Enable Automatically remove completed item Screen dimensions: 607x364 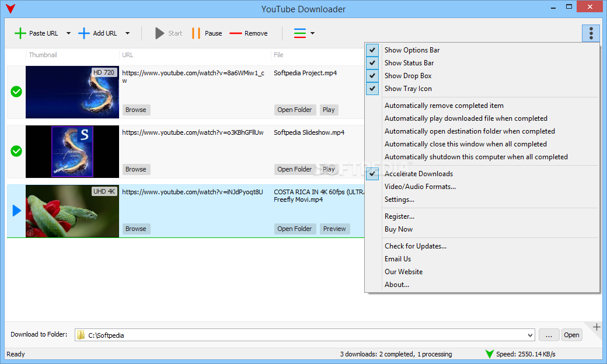click(482, 106)
